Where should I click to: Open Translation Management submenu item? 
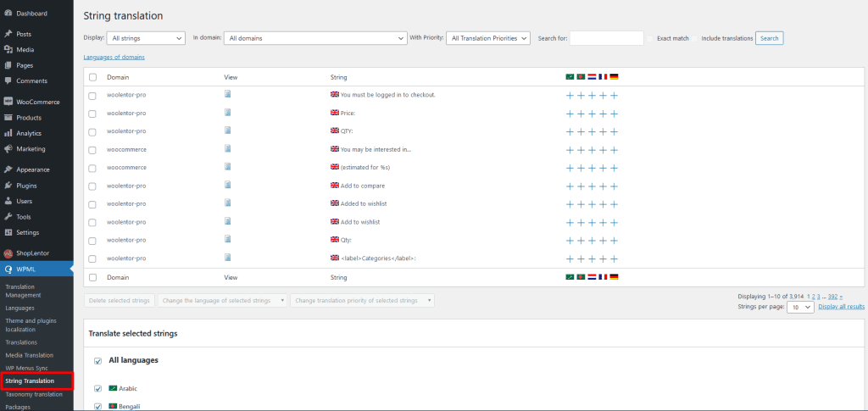pyautogui.click(x=23, y=291)
